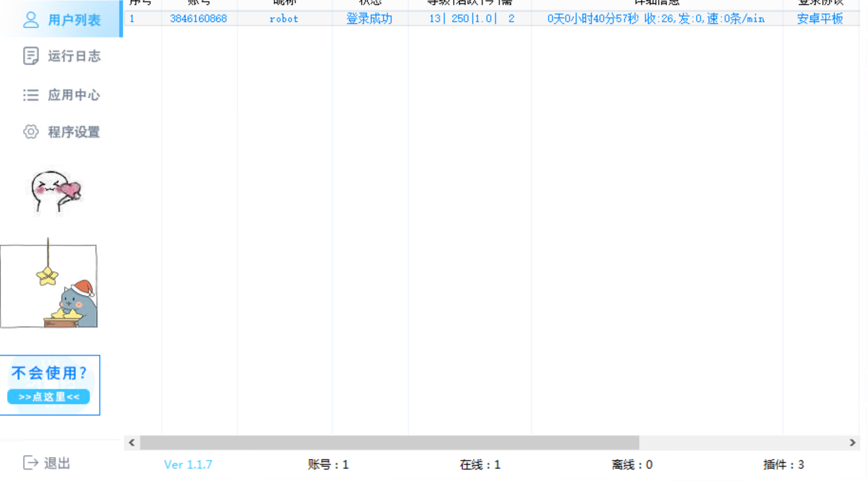Click the 程序设置 gear icon

click(30, 131)
